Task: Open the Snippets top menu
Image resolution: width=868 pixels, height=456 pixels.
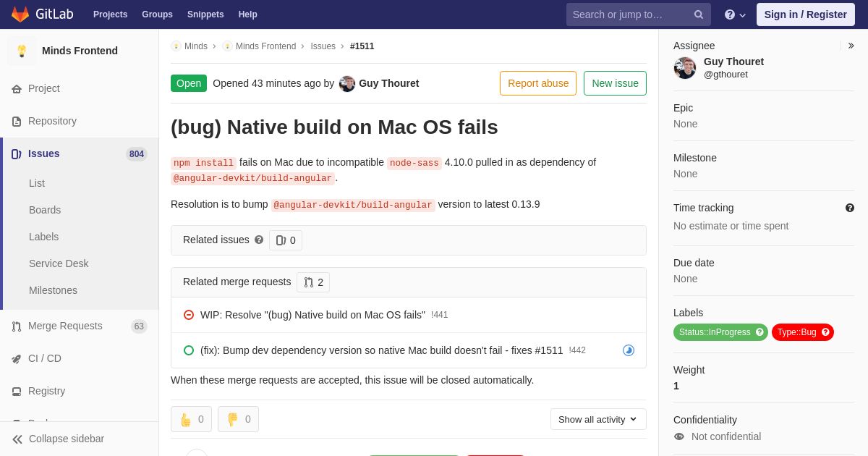Action: point(205,14)
